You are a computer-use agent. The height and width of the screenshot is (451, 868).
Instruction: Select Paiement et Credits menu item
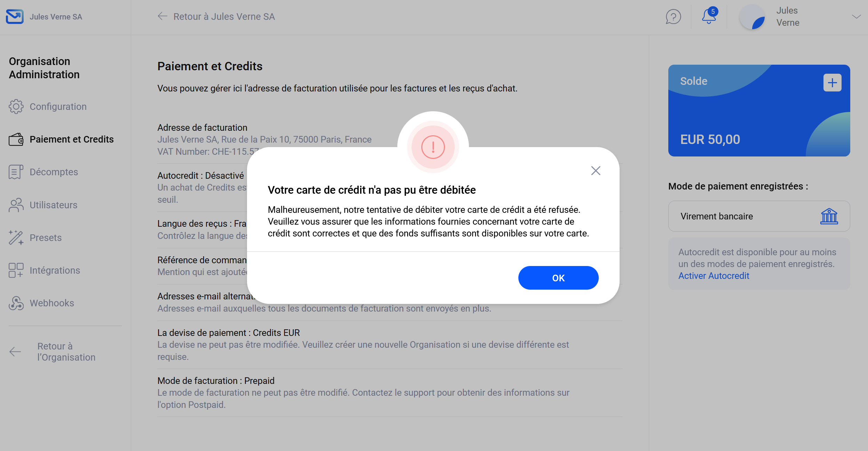[x=71, y=139]
